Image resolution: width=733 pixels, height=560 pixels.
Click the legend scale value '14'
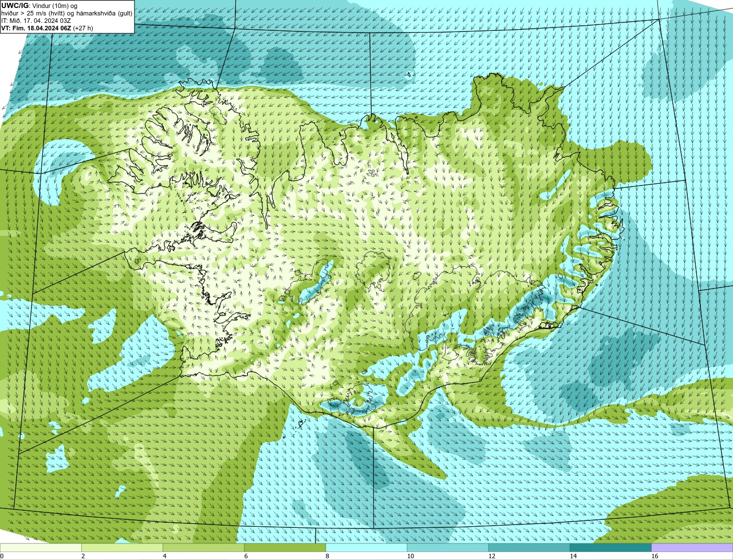point(573,556)
